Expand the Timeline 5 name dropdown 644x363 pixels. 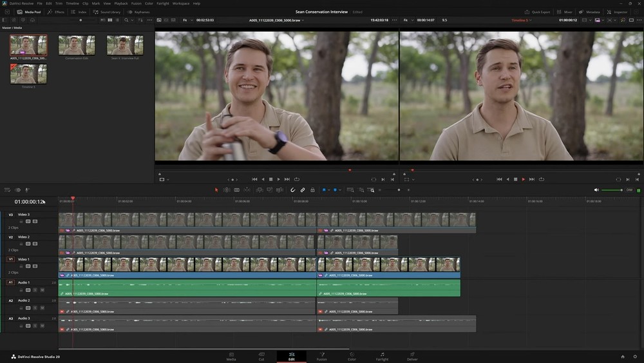531,20
